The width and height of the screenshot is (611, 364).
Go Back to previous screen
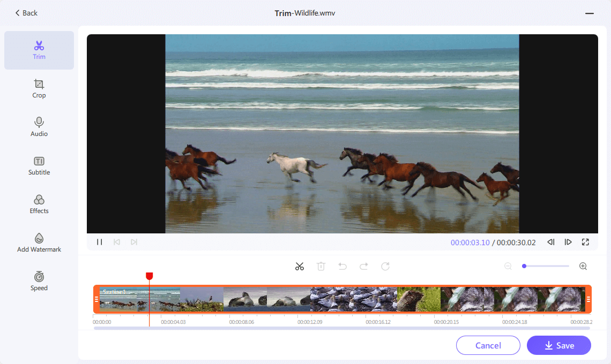[26, 13]
